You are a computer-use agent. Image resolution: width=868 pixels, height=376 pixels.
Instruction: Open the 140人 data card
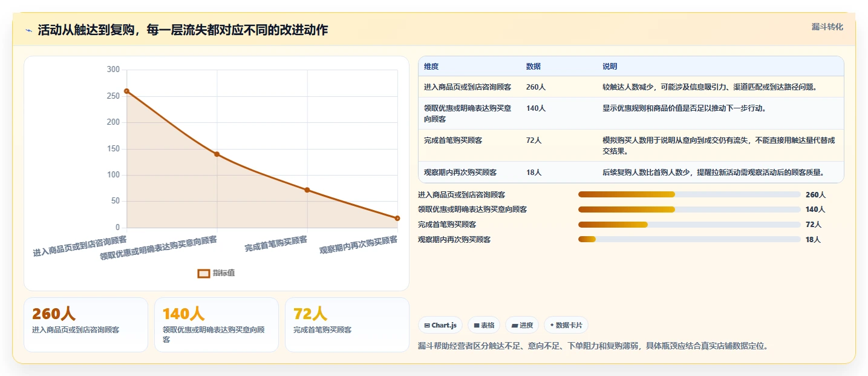217,325
